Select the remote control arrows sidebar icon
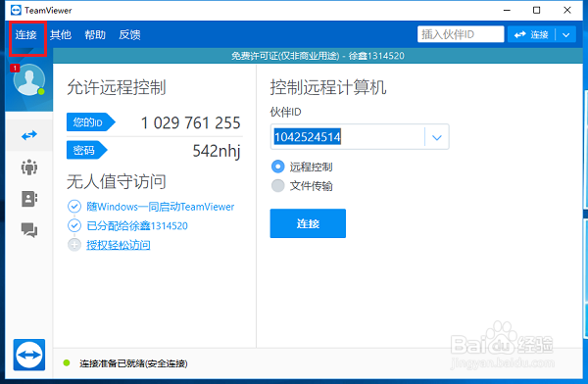 click(29, 135)
